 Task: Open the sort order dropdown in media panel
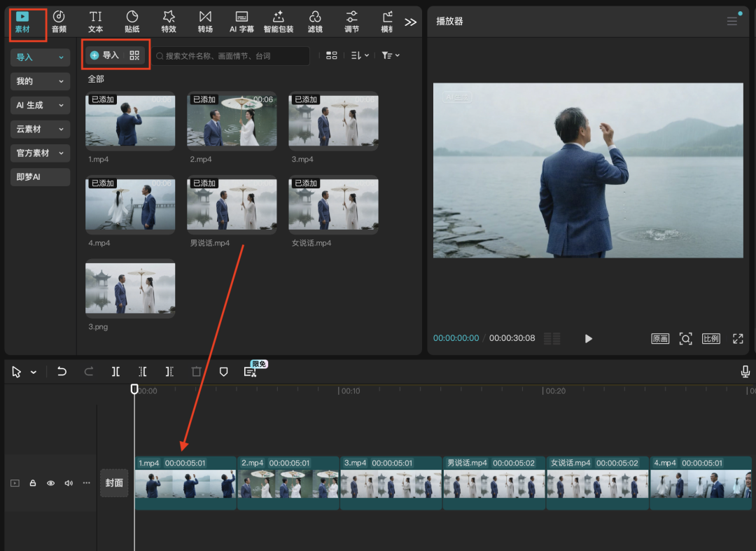(359, 55)
